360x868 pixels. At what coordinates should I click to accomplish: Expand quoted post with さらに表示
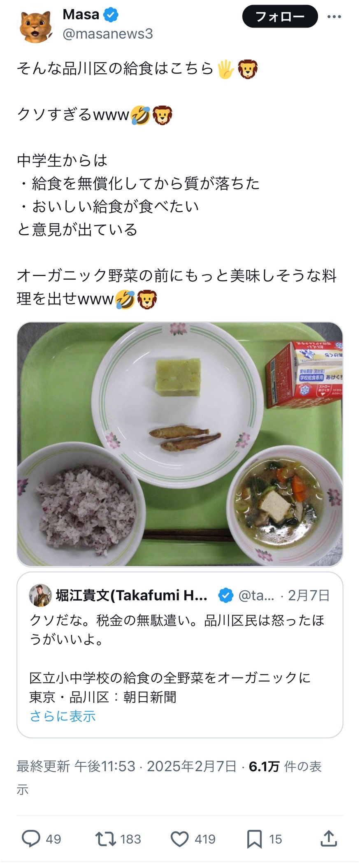click(x=63, y=716)
